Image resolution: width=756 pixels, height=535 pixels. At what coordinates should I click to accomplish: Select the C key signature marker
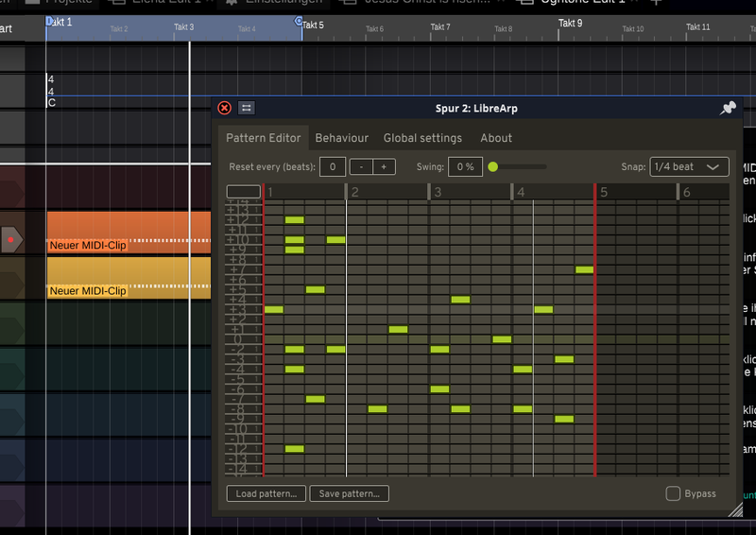(52, 102)
